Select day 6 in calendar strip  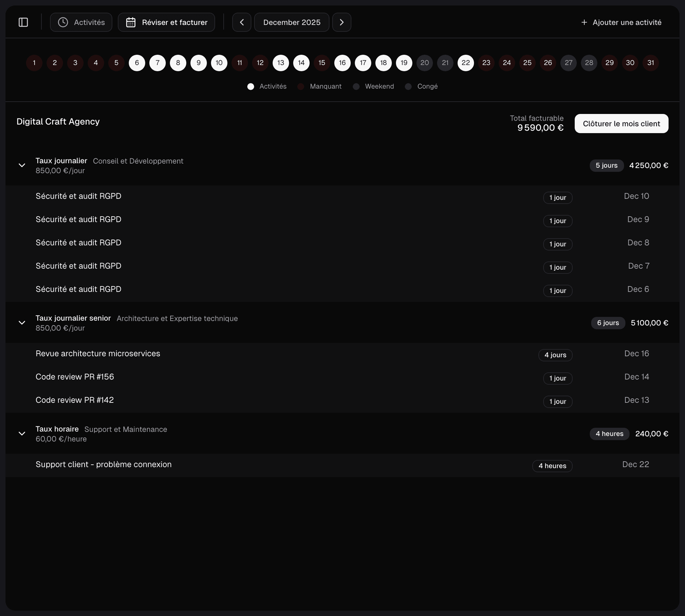pyautogui.click(x=137, y=63)
